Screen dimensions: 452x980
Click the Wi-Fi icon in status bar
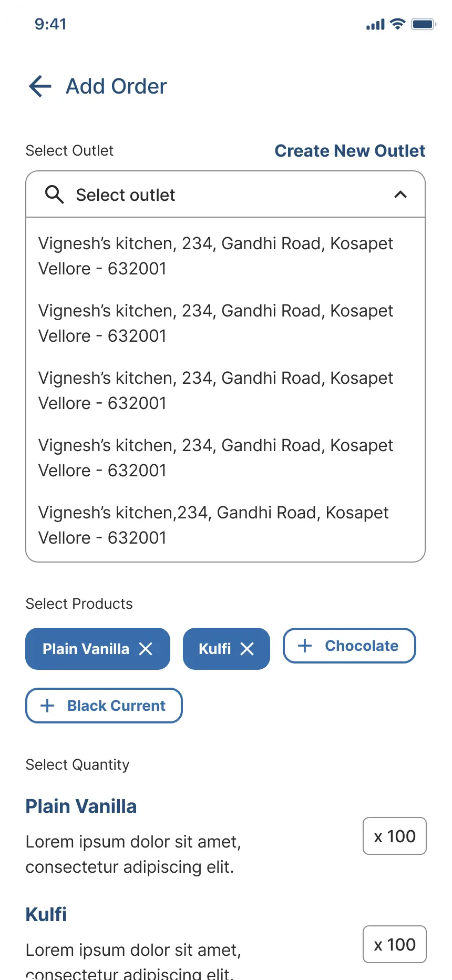click(x=396, y=24)
